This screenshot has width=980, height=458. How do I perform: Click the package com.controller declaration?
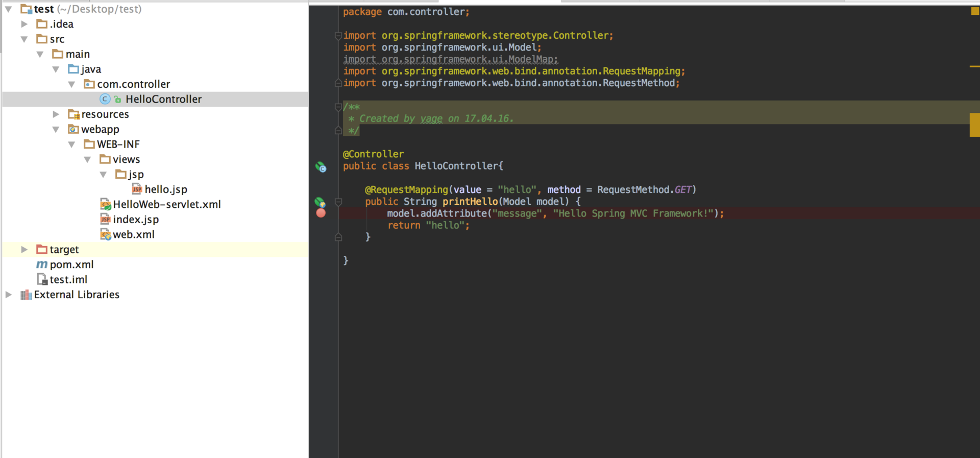[x=406, y=12]
